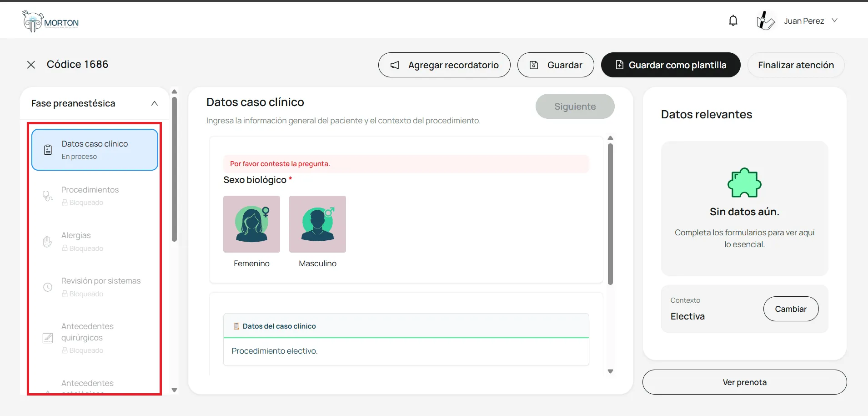Click the Por favor conteste la pregunta message
This screenshot has height=416, width=868.
[280, 164]
